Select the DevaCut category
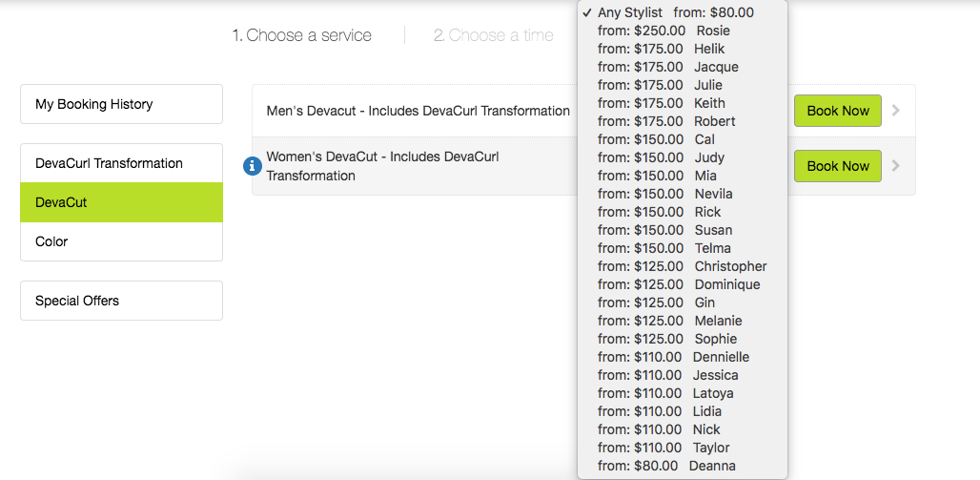This screenshot has height=480, width=980. (121, 202)
